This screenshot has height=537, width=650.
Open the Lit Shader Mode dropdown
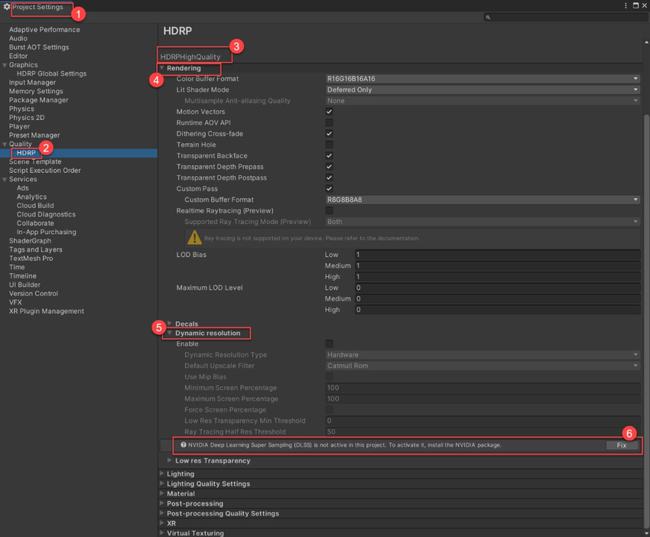(482, 90)
